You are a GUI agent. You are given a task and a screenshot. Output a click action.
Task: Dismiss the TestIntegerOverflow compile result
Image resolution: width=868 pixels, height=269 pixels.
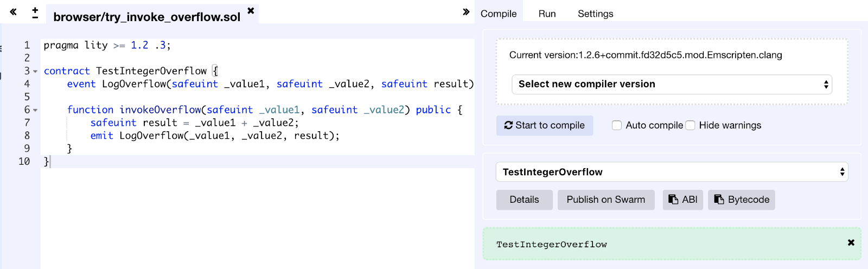[851, 242]
